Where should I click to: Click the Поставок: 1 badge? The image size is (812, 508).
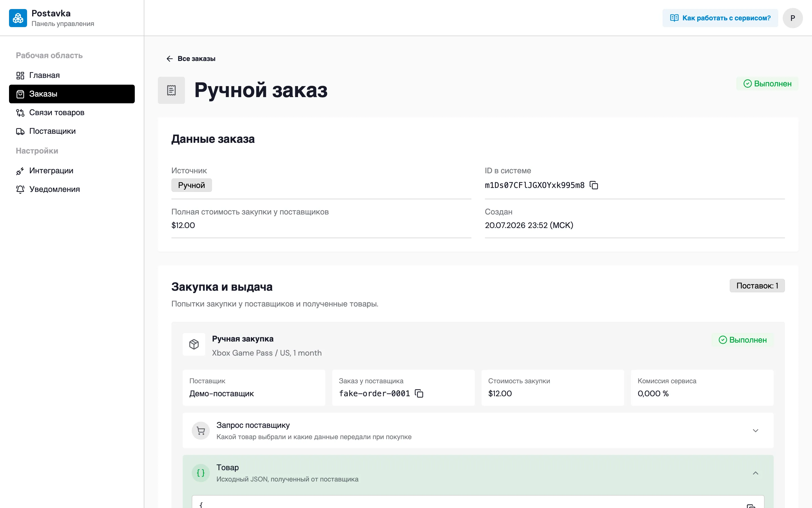point(757,286)
